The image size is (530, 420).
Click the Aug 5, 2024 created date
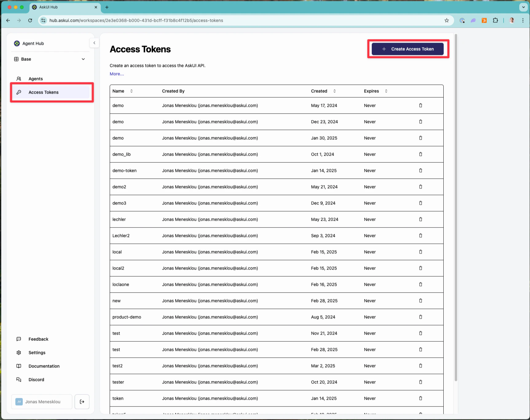click(x=323, y=317)
